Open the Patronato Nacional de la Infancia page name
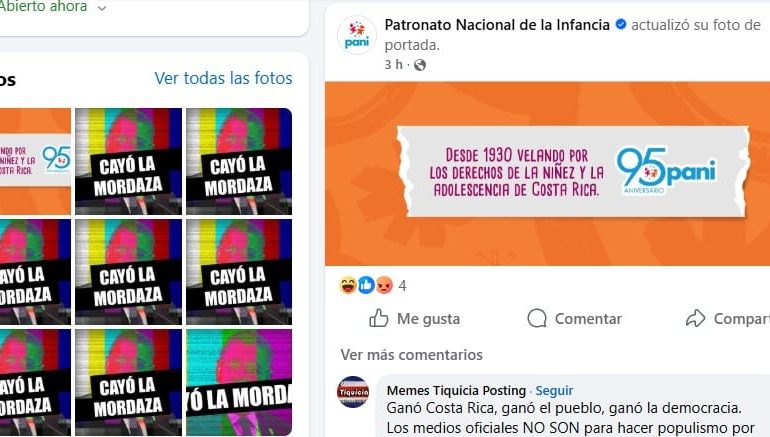Image resolution: width=770 pixels, height=437 pixels. 497,25
